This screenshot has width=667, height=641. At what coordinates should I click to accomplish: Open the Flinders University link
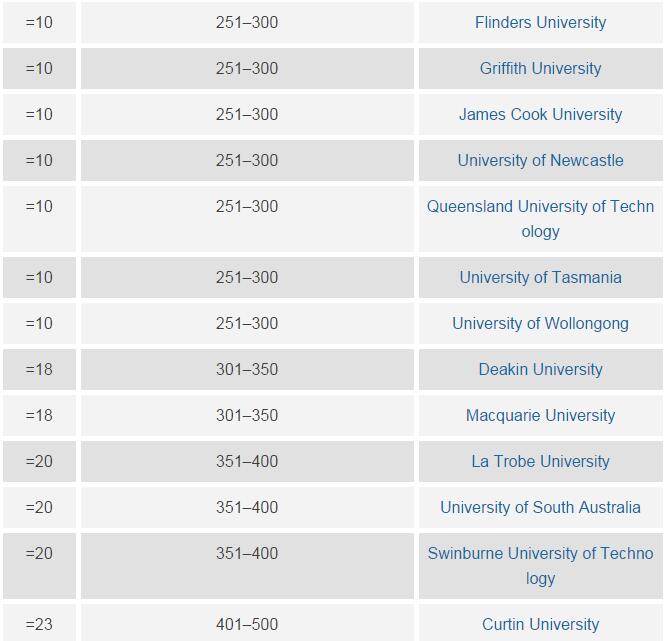click(x=540, y=22)
